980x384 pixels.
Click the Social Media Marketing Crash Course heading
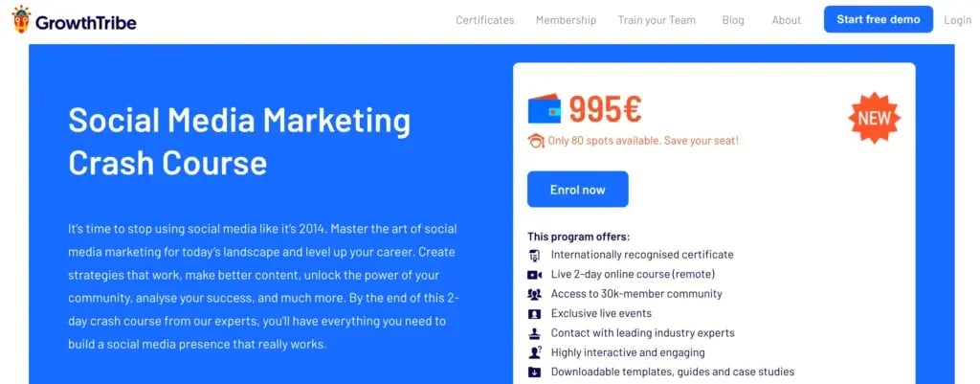click(x=239, y=142)
